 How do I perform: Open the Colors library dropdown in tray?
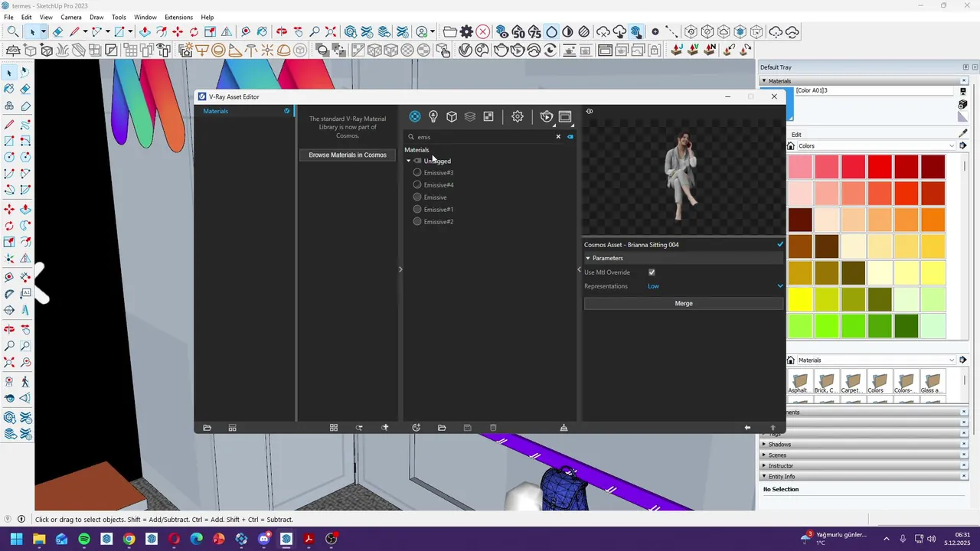(x=877, y=145)
